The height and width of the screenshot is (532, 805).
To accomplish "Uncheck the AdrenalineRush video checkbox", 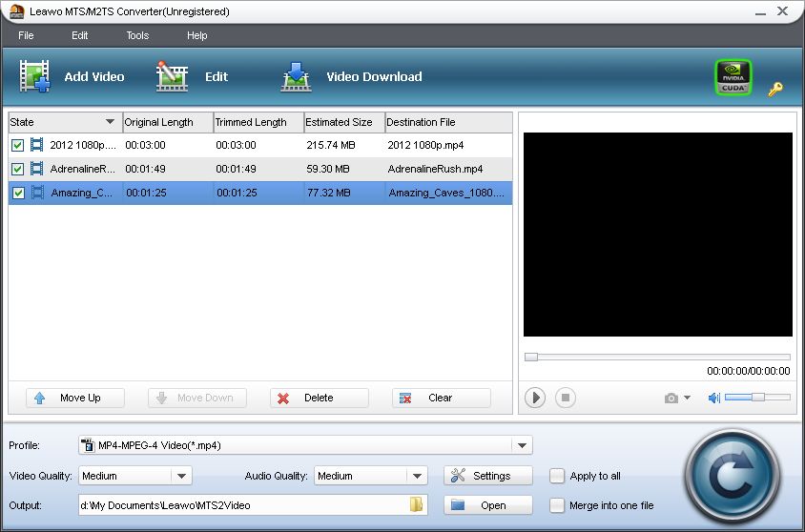I will [x=17, y=169].
